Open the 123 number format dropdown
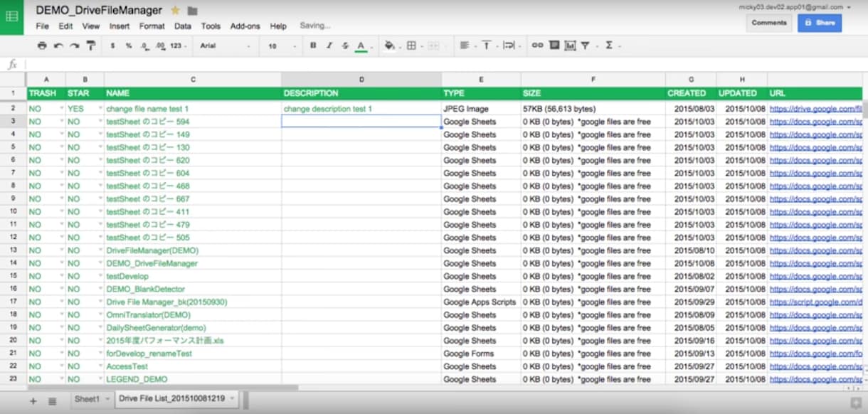This screenshot has width=868, height=414. click(x=179, y=46)
